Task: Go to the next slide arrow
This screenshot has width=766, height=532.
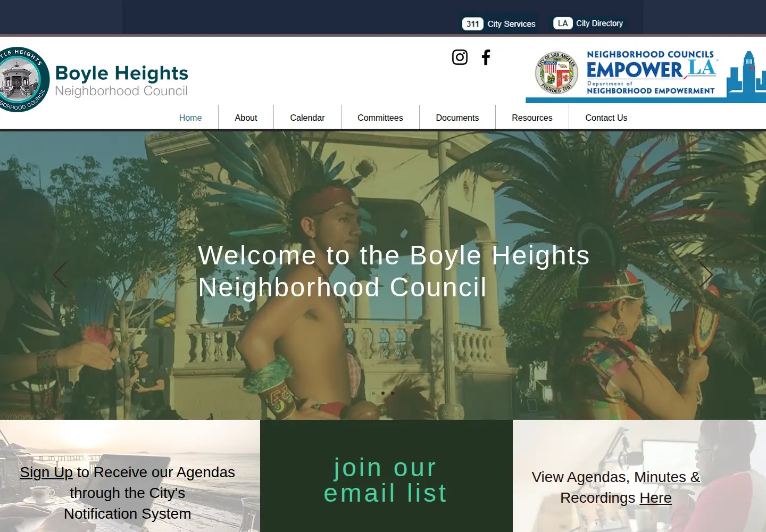Action: [706, 275]
